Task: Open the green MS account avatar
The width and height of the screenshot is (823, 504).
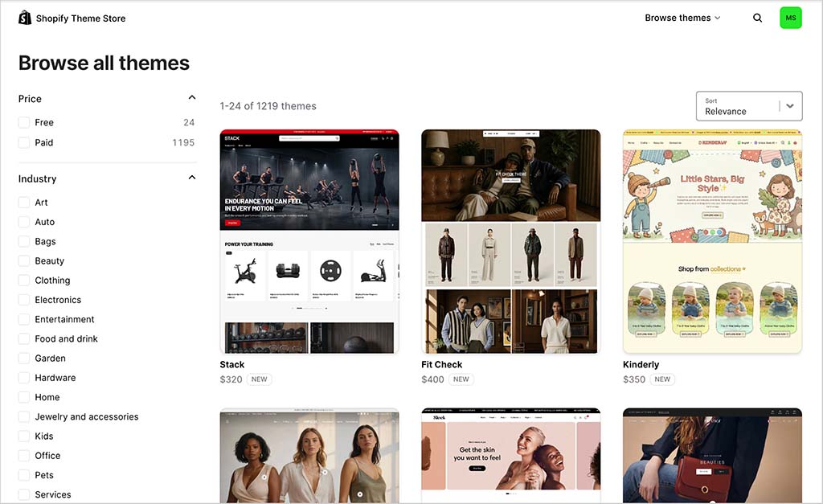Action: [791, 18]
